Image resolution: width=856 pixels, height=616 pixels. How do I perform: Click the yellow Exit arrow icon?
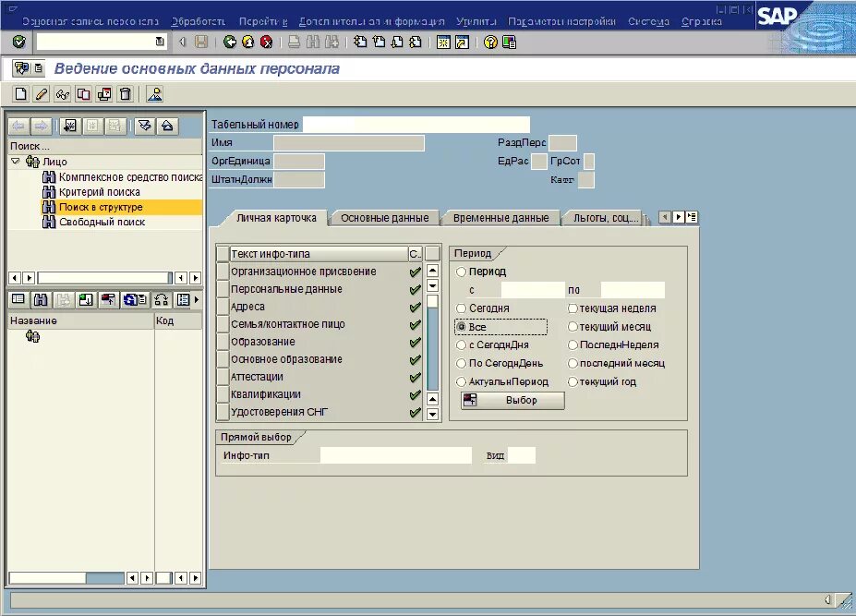click(x=247, y=42)
